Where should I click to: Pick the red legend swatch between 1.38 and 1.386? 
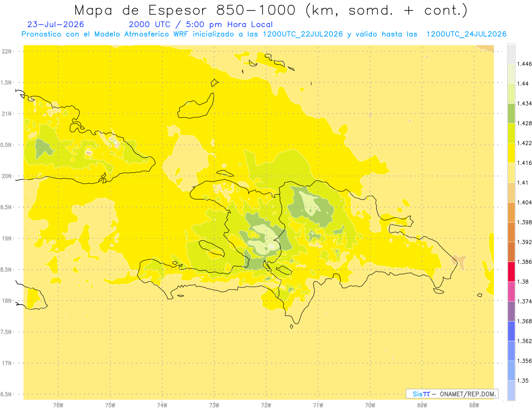[x=511, y=272]
